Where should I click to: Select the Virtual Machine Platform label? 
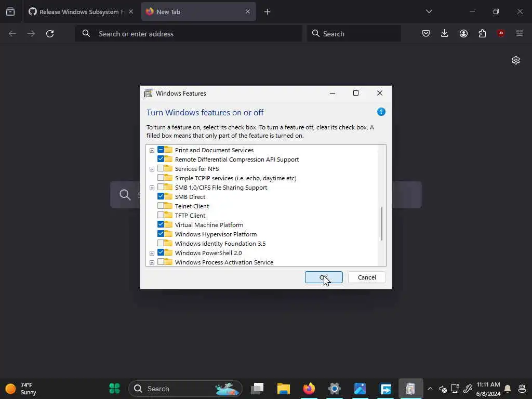(x=209, y=224)
